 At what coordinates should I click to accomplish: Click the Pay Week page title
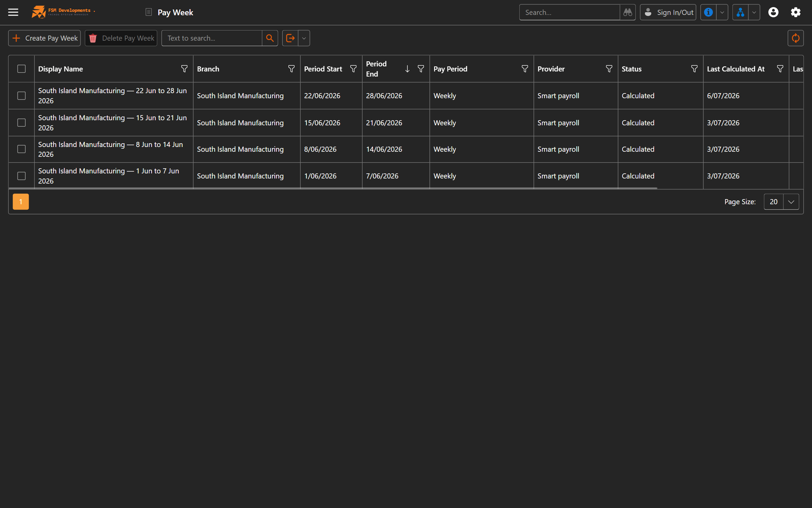click(175, 13)
